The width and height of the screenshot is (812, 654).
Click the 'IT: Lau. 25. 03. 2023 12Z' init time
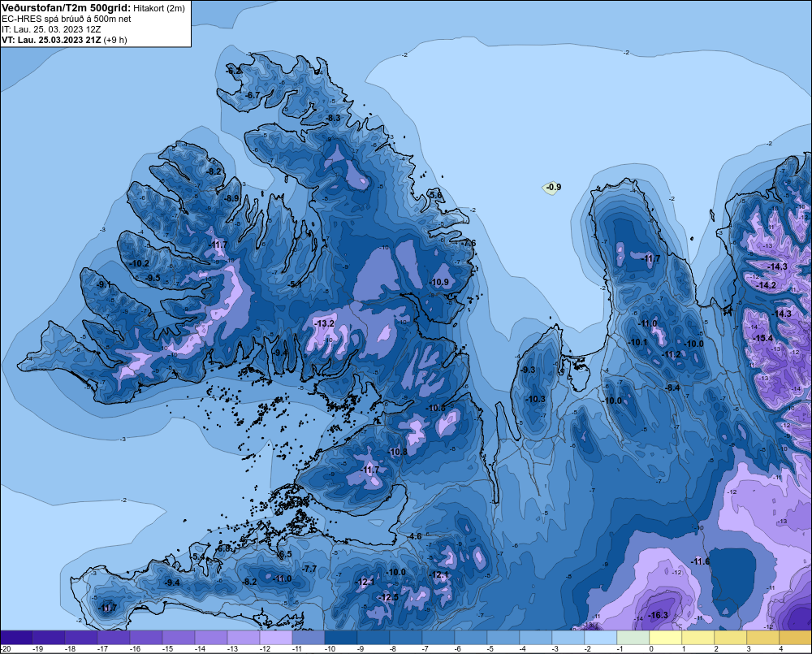click(51, 29)
